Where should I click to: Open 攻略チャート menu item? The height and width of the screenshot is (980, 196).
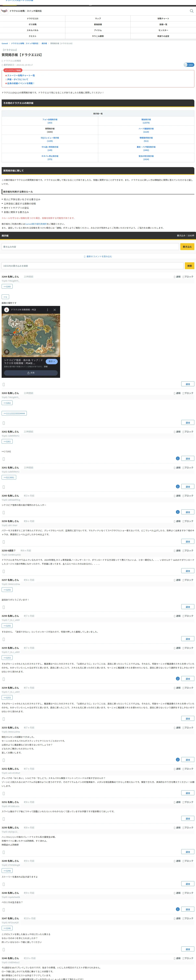[x=163, y=18]
